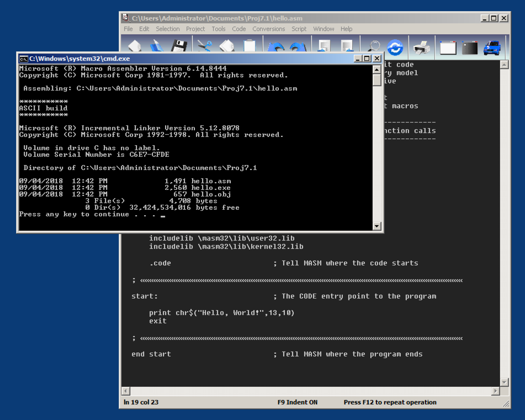525x420 pixels.
Task: Open the Tools menu
Action: tap(218, 29)
